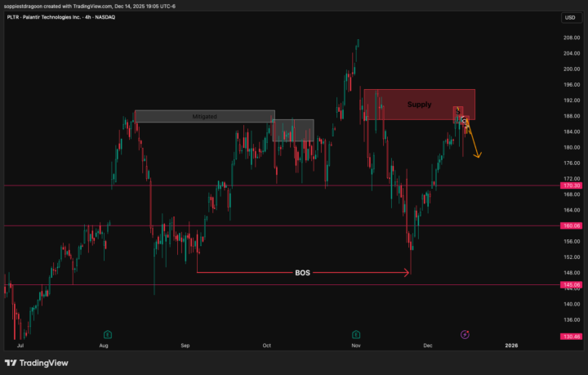Click the Sep time axis label
The height and width of the screenshot is (375, 588).
185,346
